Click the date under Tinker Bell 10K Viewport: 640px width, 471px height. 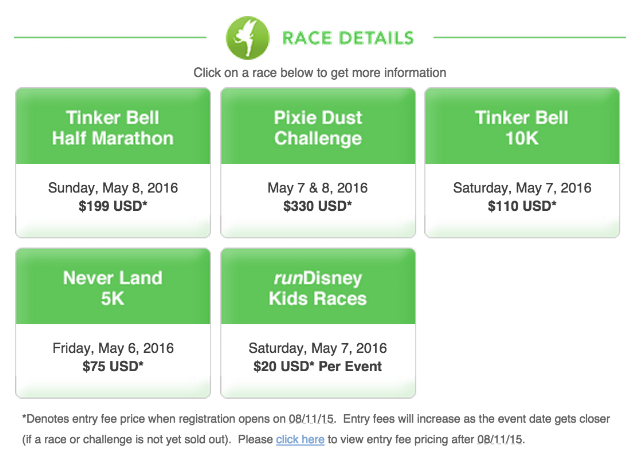click(522, 188)
